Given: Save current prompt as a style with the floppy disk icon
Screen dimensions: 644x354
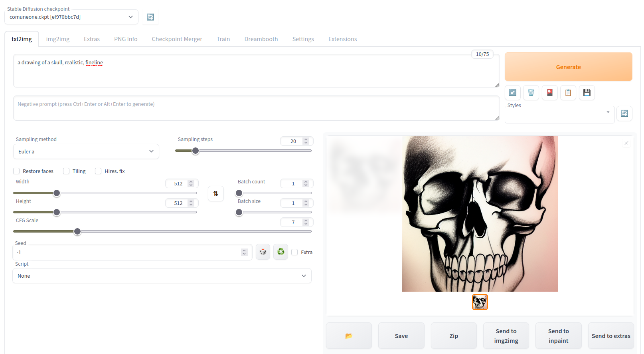Looking at the screenshot, I should click(587, 93).
